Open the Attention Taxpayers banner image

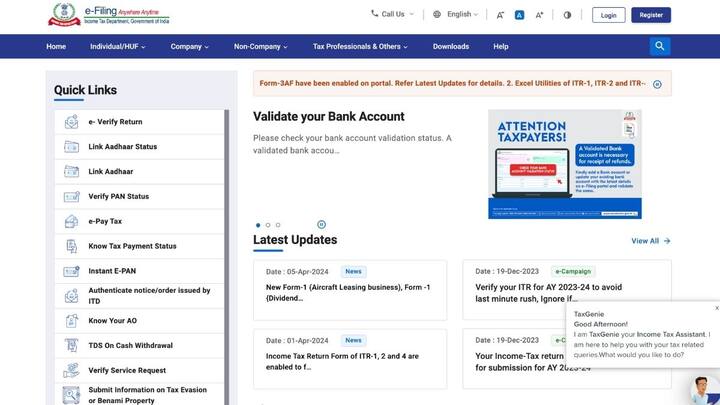tap(565, 164)
